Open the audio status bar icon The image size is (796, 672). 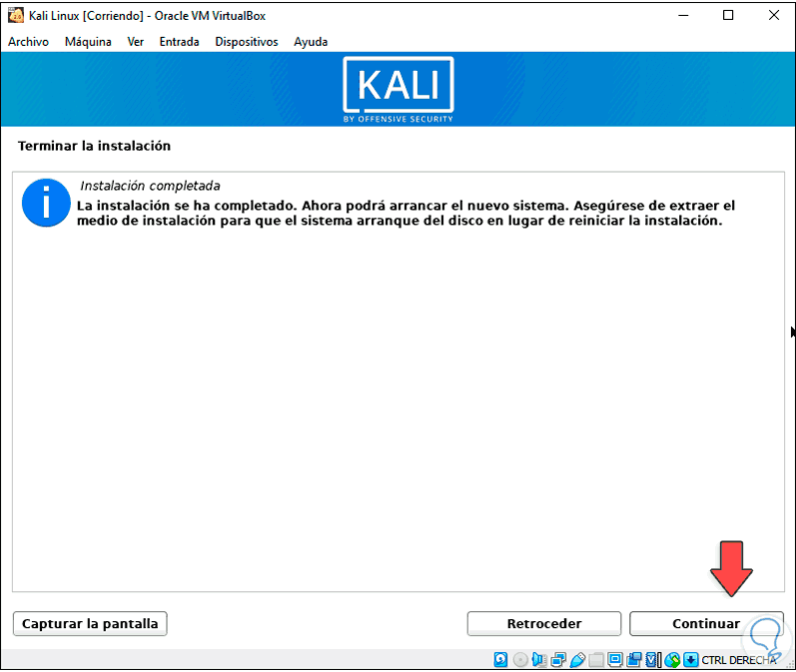tap(539, 659)
